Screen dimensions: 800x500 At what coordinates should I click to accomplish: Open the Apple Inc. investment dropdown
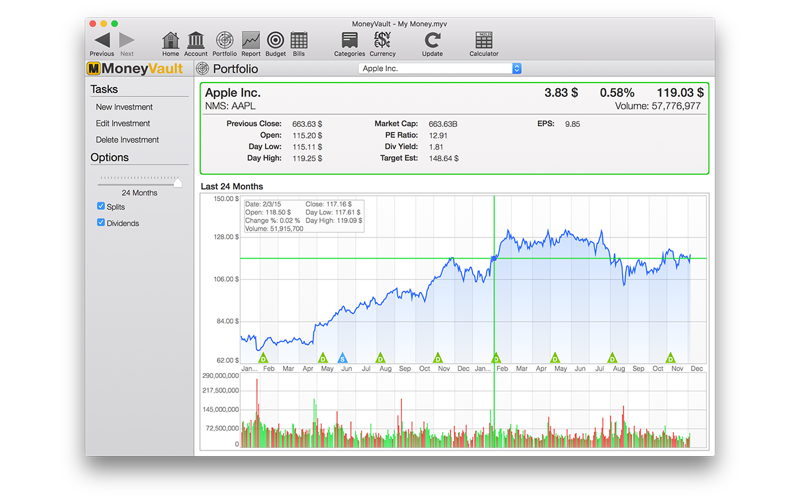[440, 68]
